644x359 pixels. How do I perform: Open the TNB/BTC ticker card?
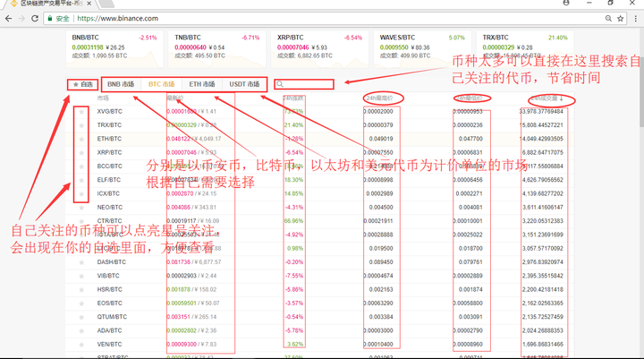pos(216,49)
